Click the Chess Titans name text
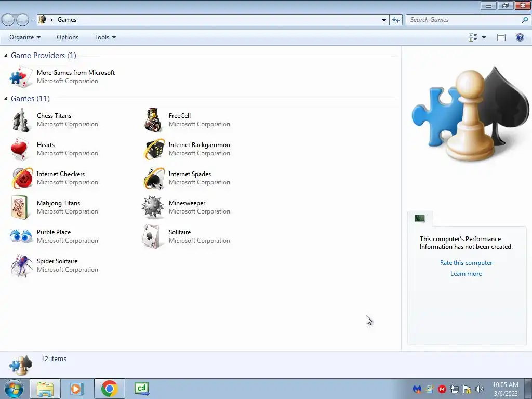This screenshot has width=532, height=399. click(54, 116)
